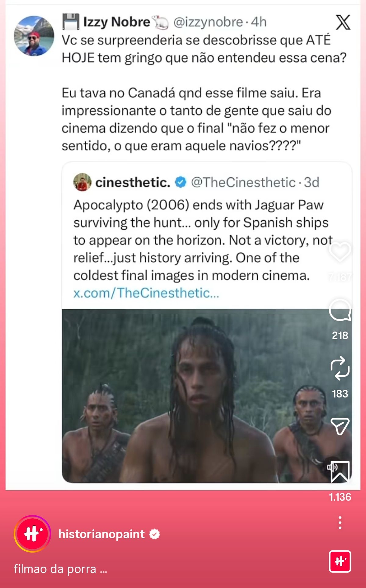This screenshot has width=366, height=588.
Task: Click the X logo on tweet
Action: click(343, 22)
